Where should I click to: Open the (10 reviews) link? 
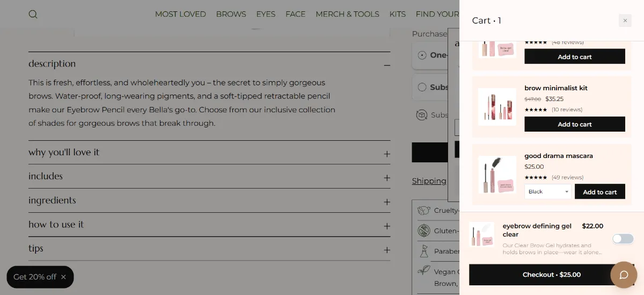tap(567, 110)
